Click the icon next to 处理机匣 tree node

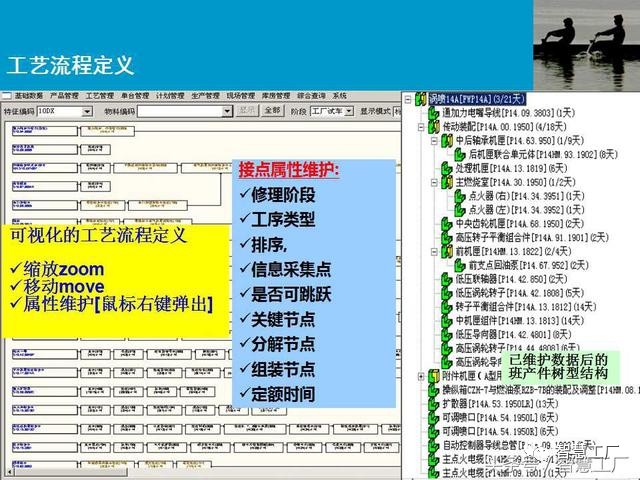(447, 169)
